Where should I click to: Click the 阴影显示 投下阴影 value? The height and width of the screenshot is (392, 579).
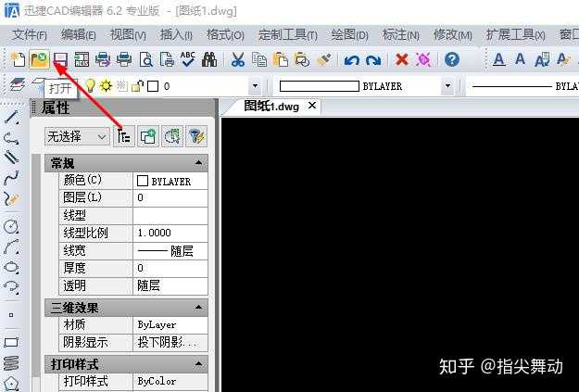pos(170,343)
